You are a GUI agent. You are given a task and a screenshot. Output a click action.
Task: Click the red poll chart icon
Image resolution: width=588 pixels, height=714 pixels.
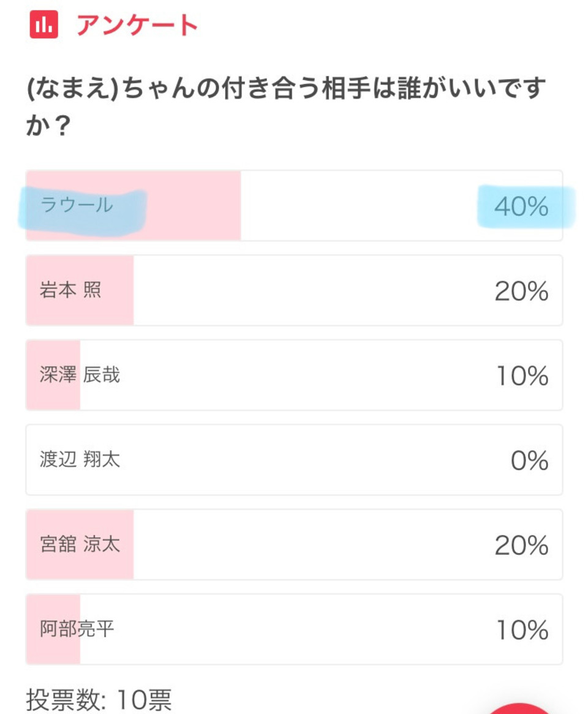44,24
